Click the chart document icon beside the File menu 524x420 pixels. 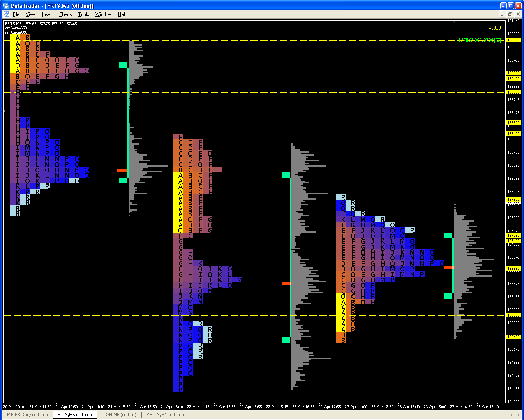[7, 14]
